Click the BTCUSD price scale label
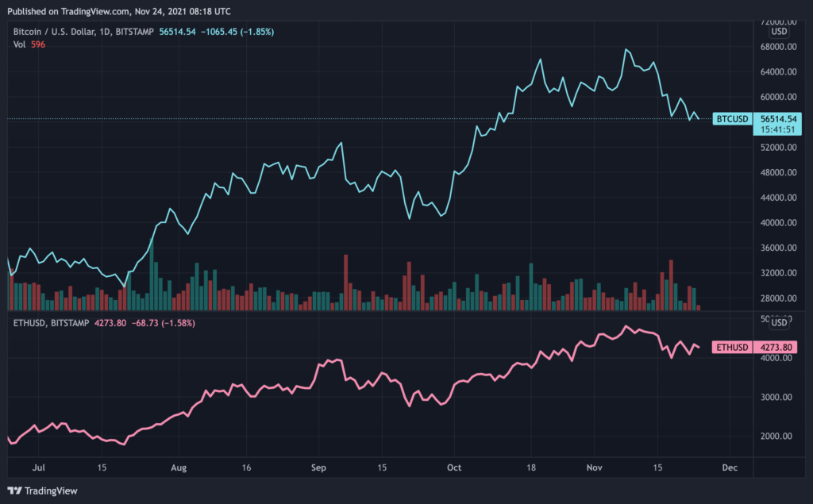Viewport: 813px width, 504px height. coord(731,118)
